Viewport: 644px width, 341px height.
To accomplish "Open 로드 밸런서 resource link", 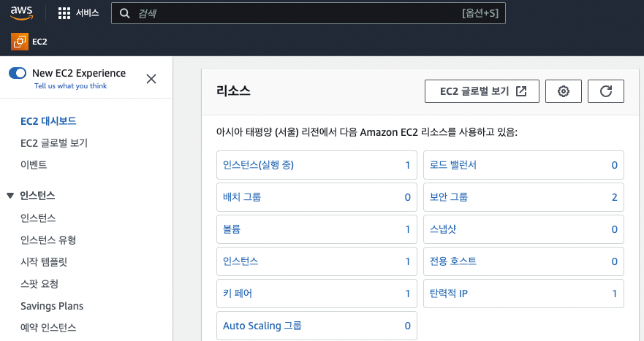I will [453, 165].
